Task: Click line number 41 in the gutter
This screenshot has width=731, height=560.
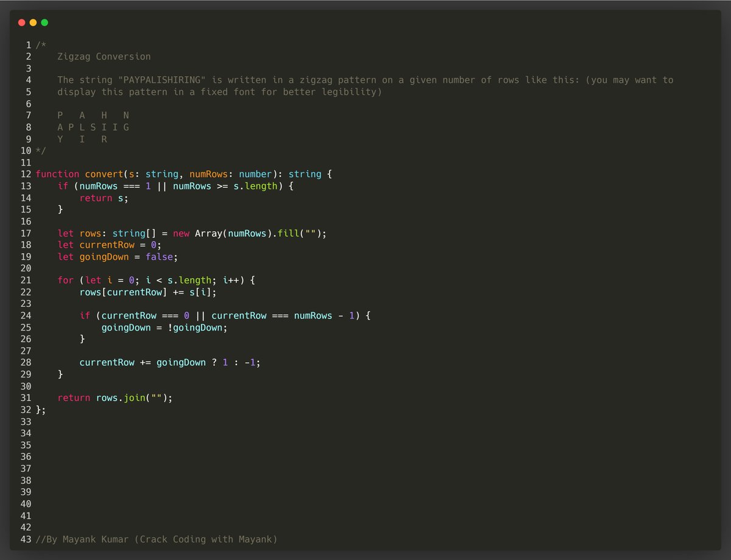Action: [26, 516]
